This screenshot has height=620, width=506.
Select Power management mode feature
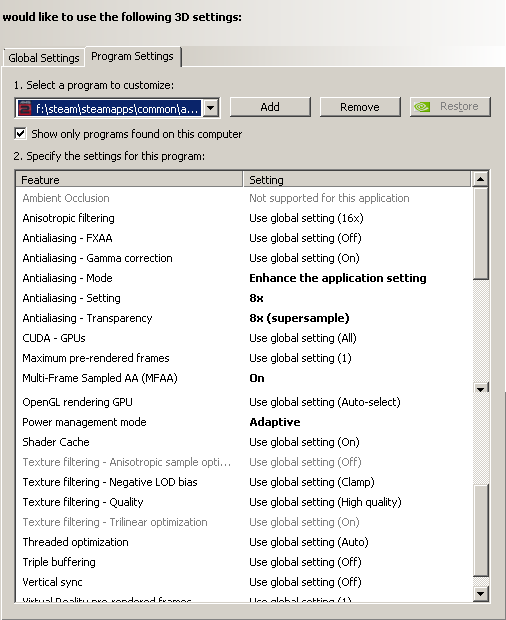point(84,422)
